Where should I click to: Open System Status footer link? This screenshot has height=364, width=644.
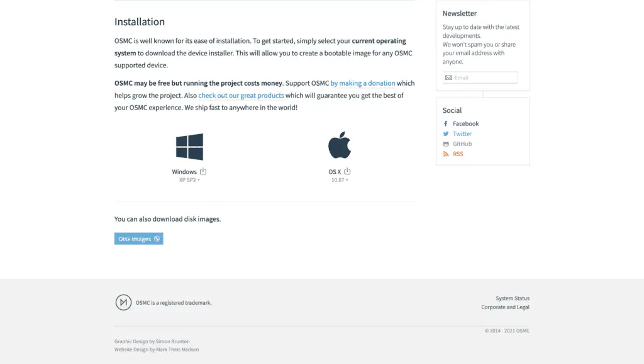[512, 299]
